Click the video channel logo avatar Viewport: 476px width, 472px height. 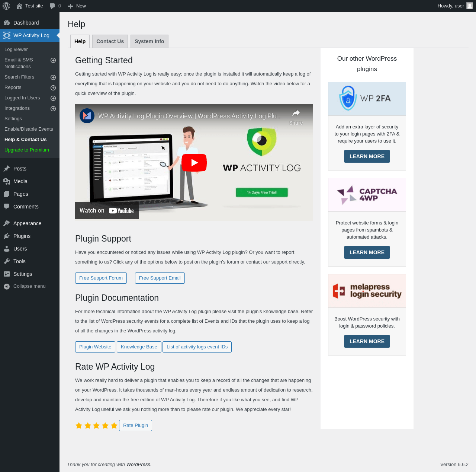click(x=87, y=116)
